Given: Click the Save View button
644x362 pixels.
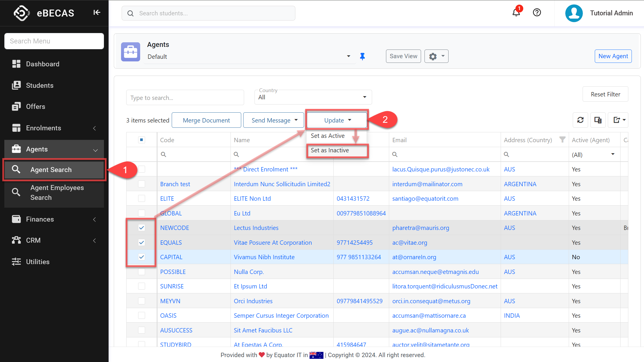Looking at the screenshot, I should pos(403,56).
